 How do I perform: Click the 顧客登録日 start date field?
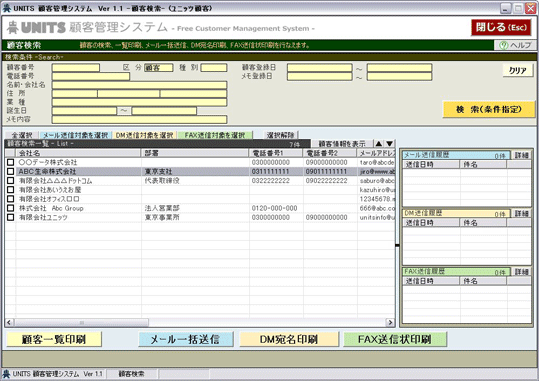(320, 68)
